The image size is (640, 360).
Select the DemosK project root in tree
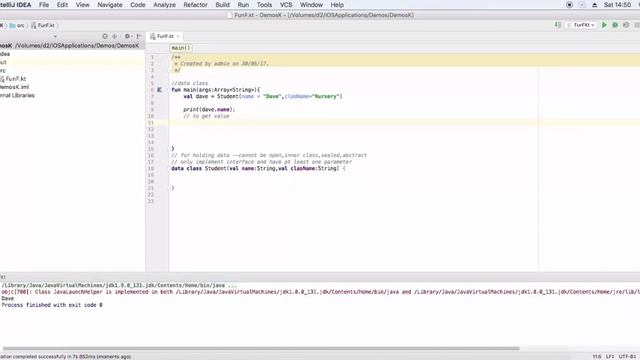pyautogui.click(x=72, y=46)
